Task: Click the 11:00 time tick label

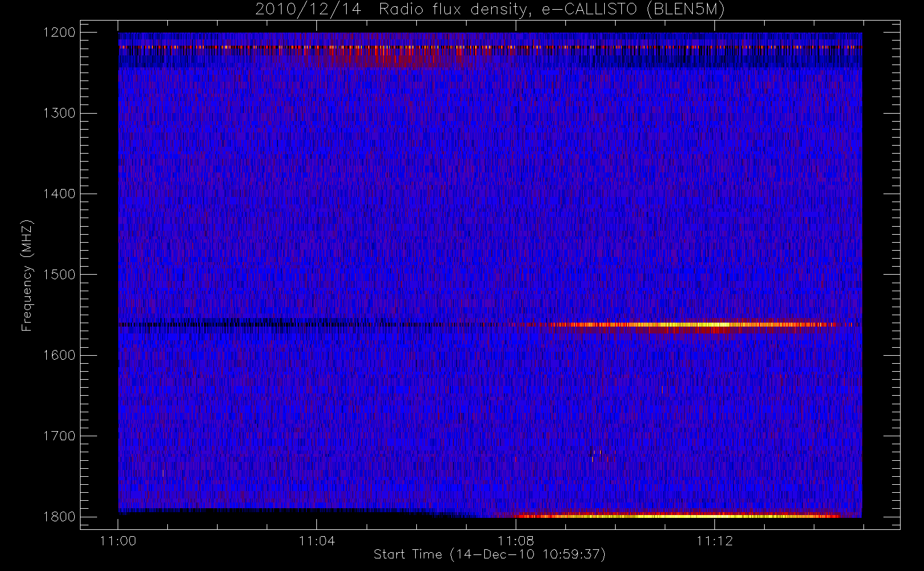Action: click(118, 541)
